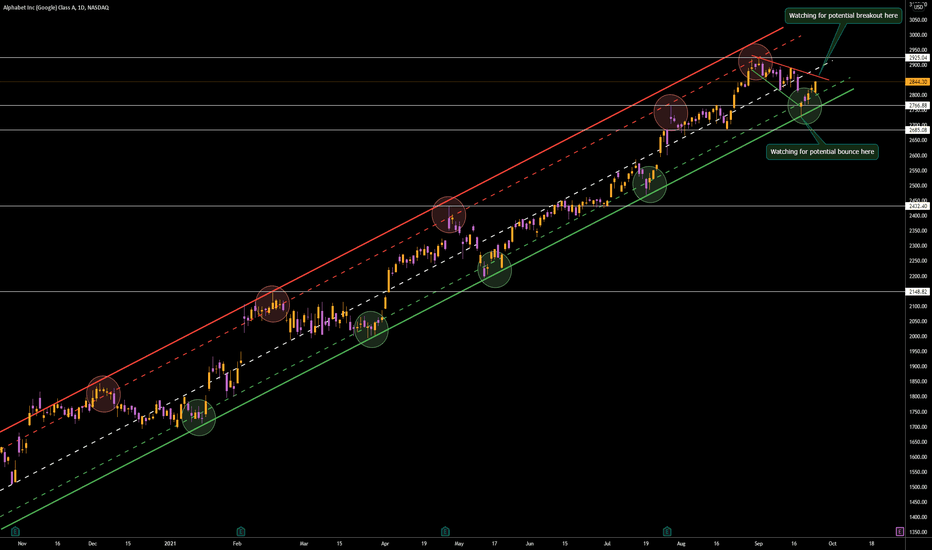Click the Jul label on time axis
The width and height of the screenshot is (932, 550).
(607, 543)
